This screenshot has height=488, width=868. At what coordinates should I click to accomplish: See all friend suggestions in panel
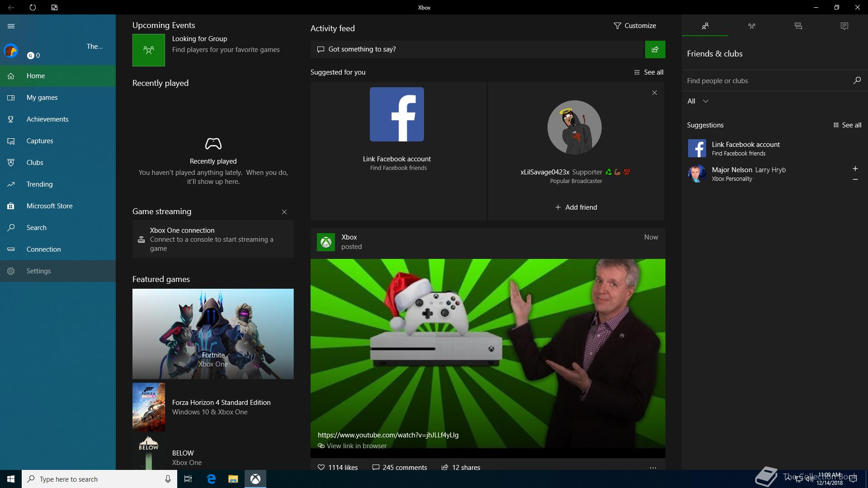847,125
